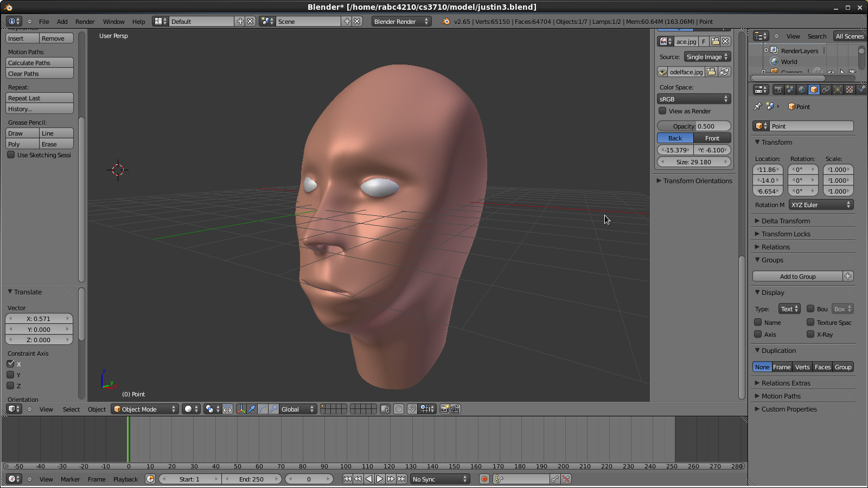This screenshot has height=488, width=868.
Task: Enable the Texture Space checkbox
Action: point(810,322)
